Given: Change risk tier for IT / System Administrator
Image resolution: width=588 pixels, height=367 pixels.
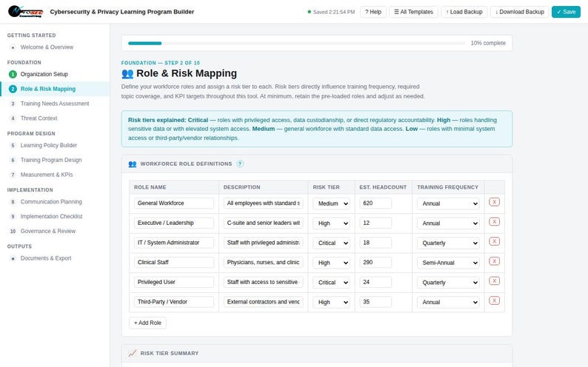Looking at the screenshot, I should tap(331, 243).
